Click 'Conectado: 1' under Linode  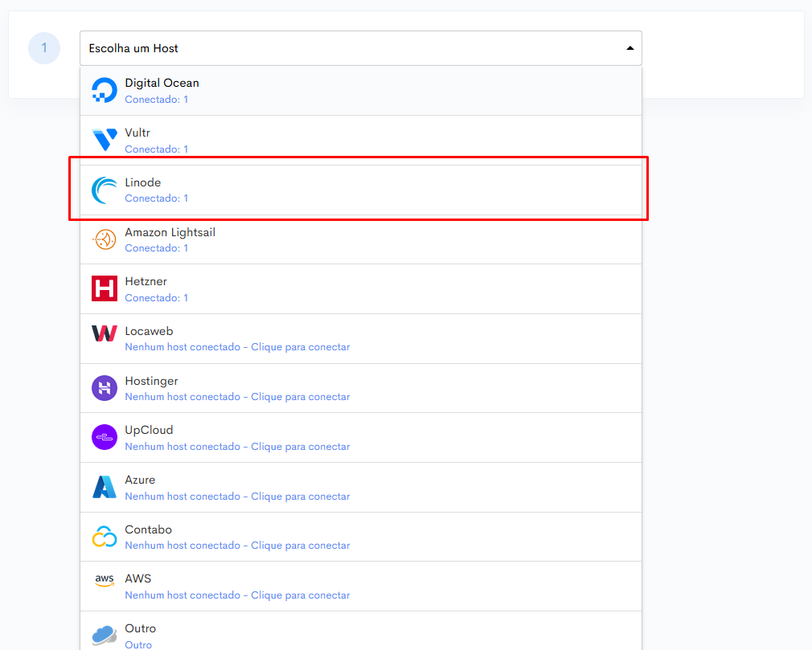pos(157,198)
